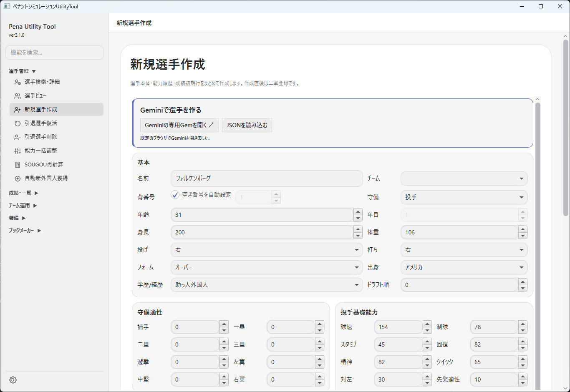Screen dimensions: 570x392
Task: Increase 左翼 aptitude with up arrow
Action: [x=320, y=359]
